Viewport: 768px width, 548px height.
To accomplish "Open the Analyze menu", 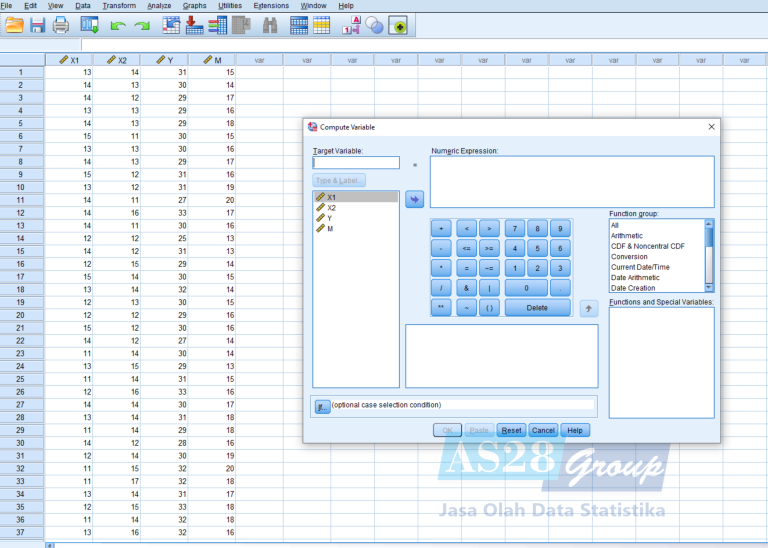I will click(159, 6).
